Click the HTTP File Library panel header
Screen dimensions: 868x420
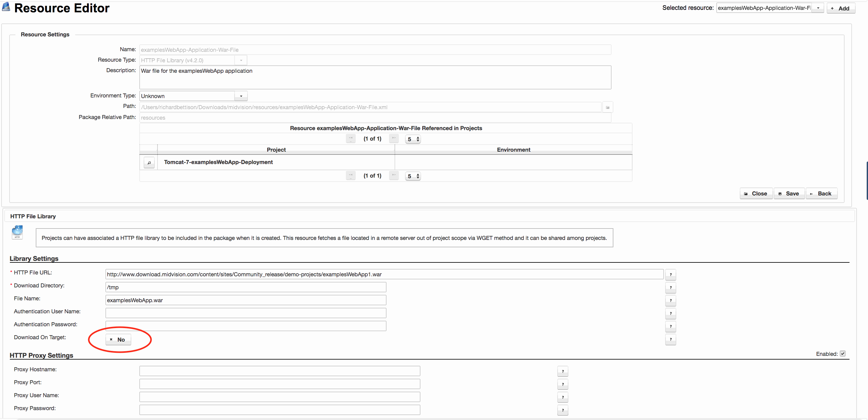[x=430, y=216]
